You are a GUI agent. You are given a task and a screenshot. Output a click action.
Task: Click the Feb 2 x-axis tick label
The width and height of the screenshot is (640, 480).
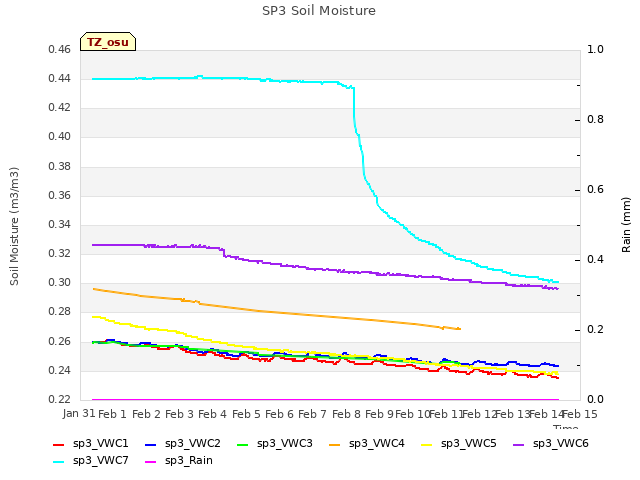point(146,414)
